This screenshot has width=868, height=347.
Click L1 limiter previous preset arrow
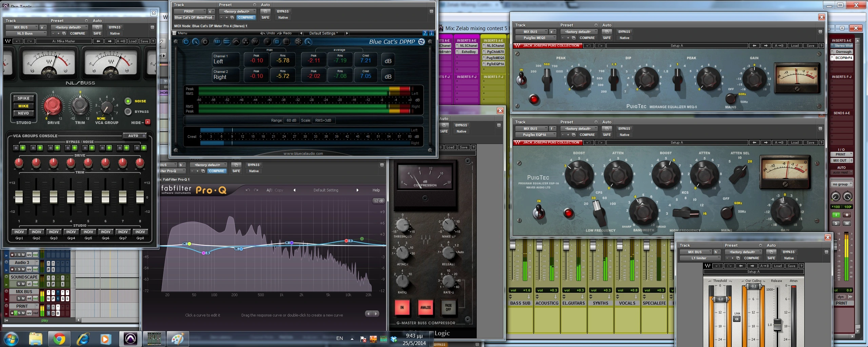[741, 266]
